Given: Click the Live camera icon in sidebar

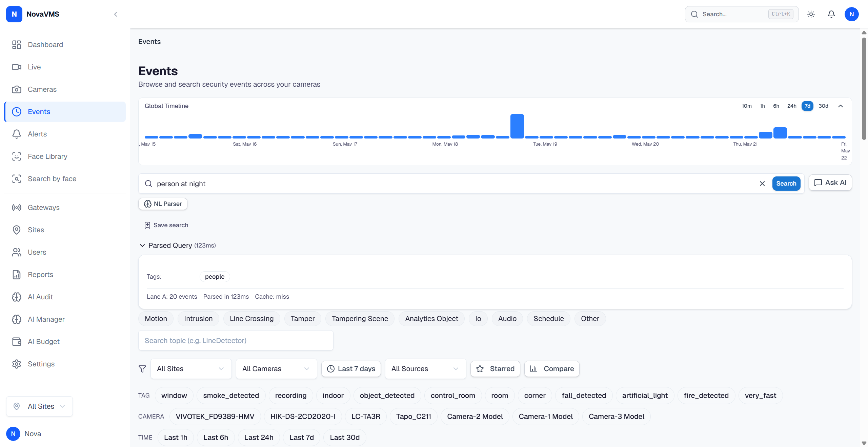Looking at the screenshot, I should [x=17, y=67].
